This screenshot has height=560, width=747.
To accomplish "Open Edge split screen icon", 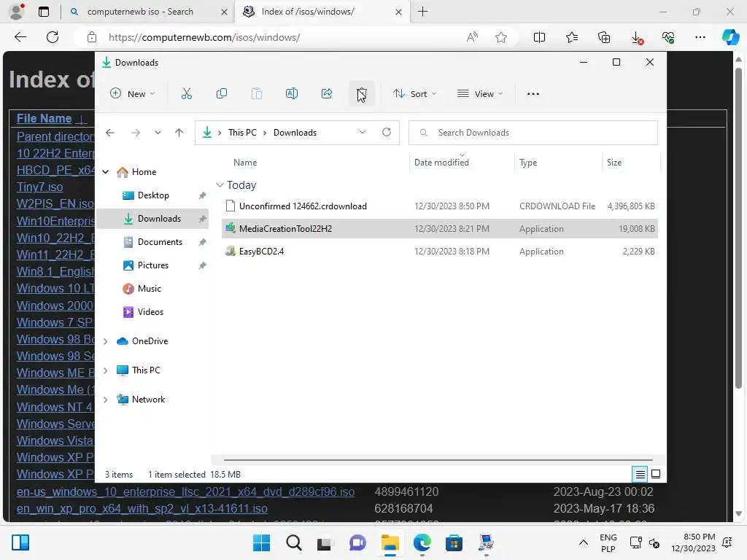I will (539, 37).
